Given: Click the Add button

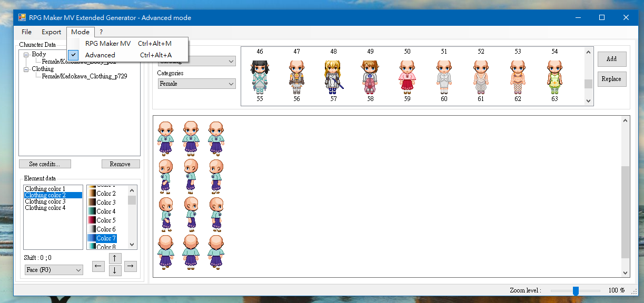Looking at the screenshot, I should click(x=612, y=59).
